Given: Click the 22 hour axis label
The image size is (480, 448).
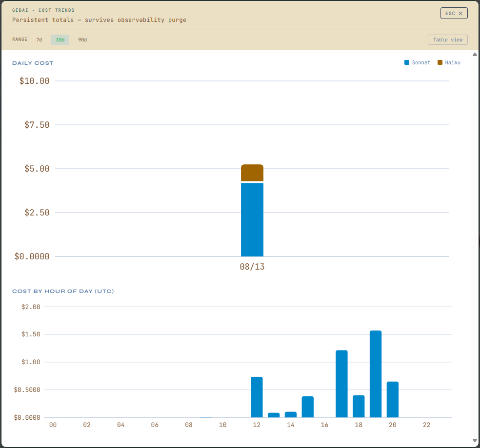Looking at the screenshot, I should point(426,425).
